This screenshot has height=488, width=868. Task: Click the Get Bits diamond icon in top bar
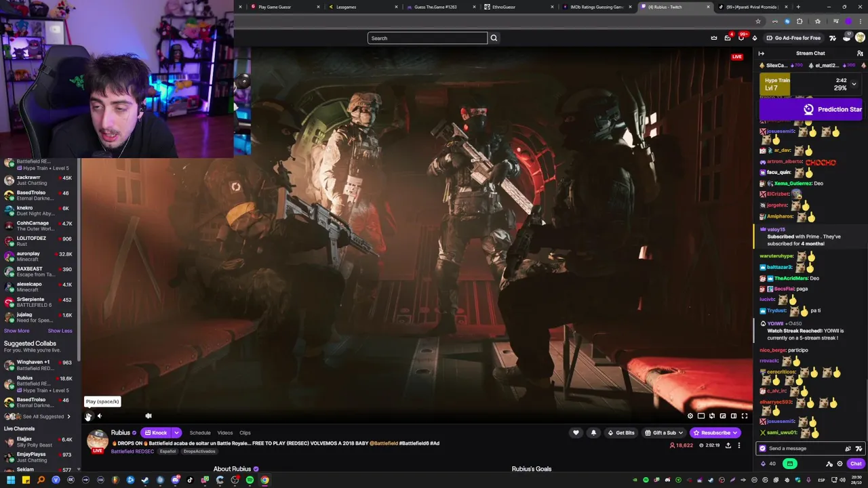click(x=755, y=38)
